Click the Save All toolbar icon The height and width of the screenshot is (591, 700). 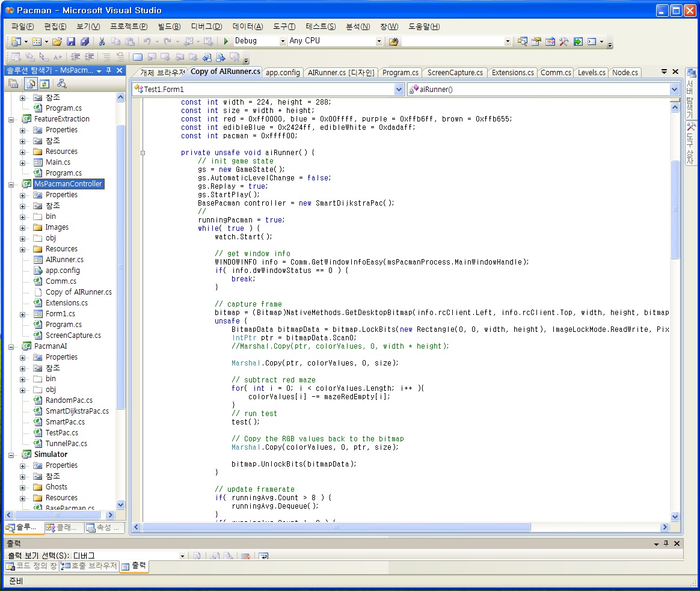(x=84, y=41)
